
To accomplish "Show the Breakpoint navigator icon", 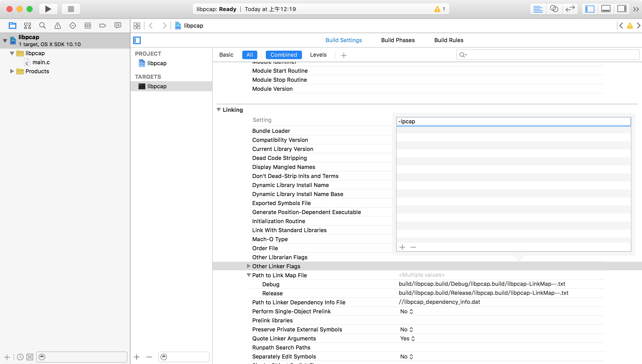I will [x=103, y=26].
